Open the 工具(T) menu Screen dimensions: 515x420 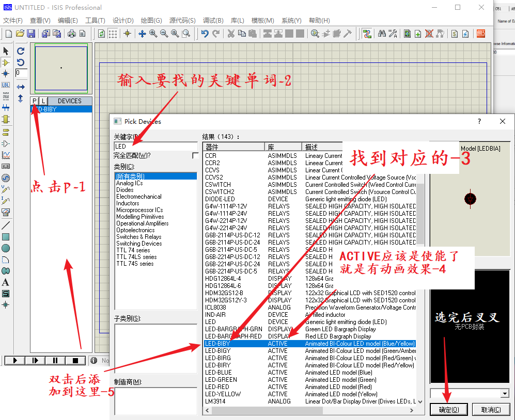[95, 20]
